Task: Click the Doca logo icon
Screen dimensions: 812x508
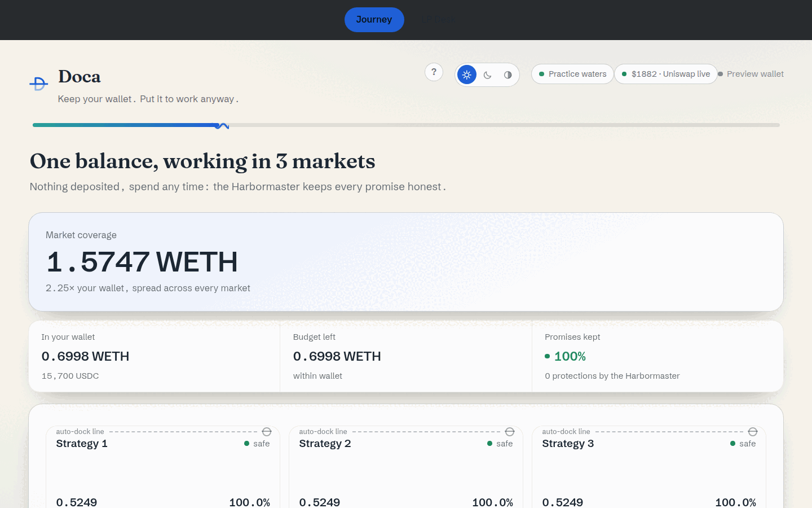Action: coord(38,84)
